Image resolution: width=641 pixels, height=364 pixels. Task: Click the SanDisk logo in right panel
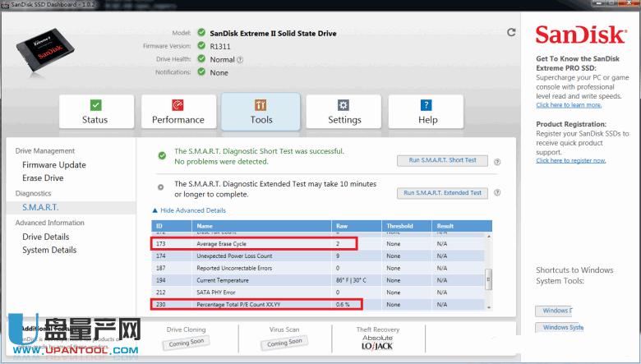578,35
